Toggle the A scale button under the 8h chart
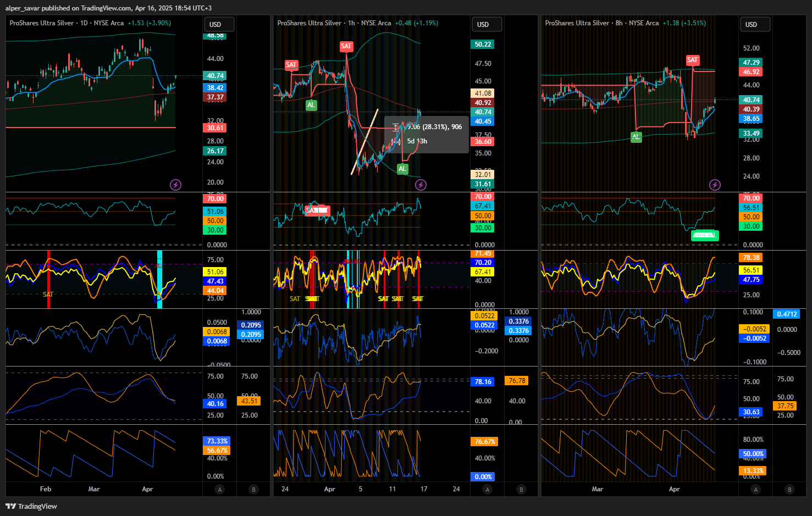The image size is (812, 516). (756, 489)
